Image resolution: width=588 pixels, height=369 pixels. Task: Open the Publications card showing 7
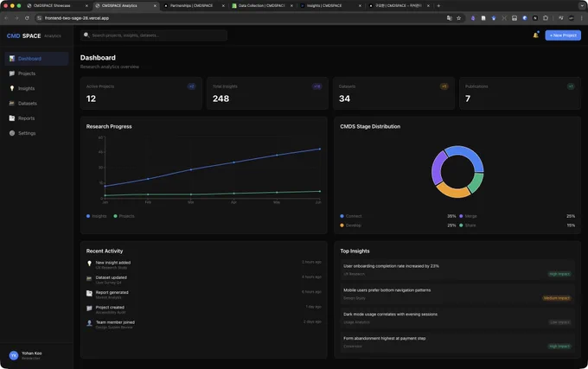[x=521, y=93]
